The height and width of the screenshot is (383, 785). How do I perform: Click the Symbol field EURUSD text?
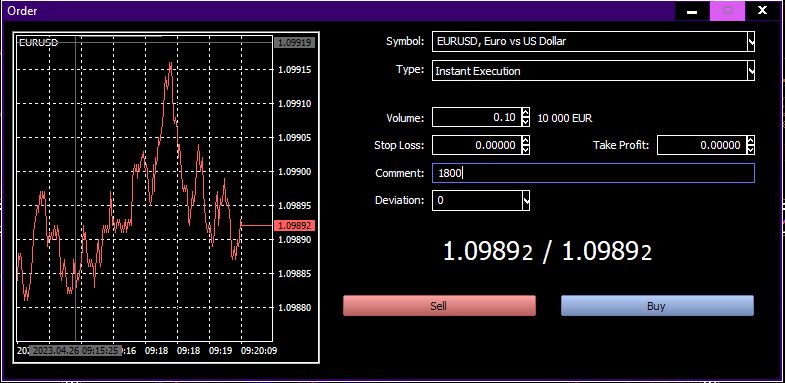(x=501, y=41)
